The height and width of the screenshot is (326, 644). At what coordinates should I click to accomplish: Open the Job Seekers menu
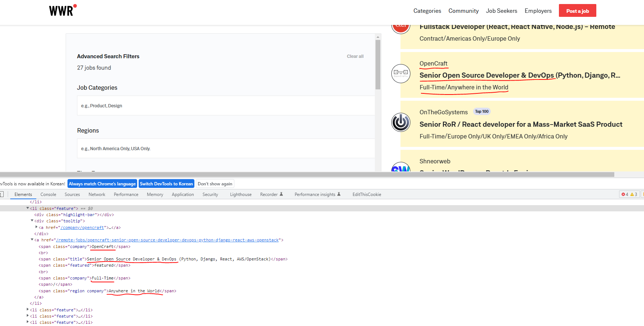[501, 11]
